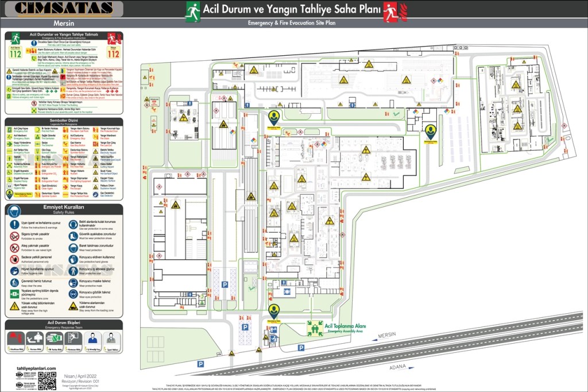Image resolution: width=588 pixels, height=392 pixels.
Task: Click the hard hat icon beside Emniyet Kuralları
Action: [15, 210]
